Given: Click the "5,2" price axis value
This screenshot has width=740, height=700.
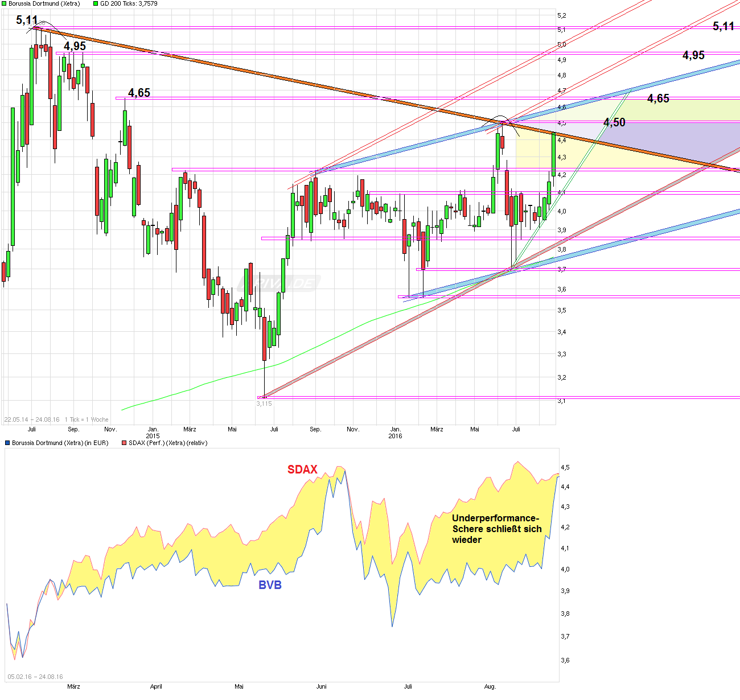Looking at the screenshot, I should [x=562, y=15].
